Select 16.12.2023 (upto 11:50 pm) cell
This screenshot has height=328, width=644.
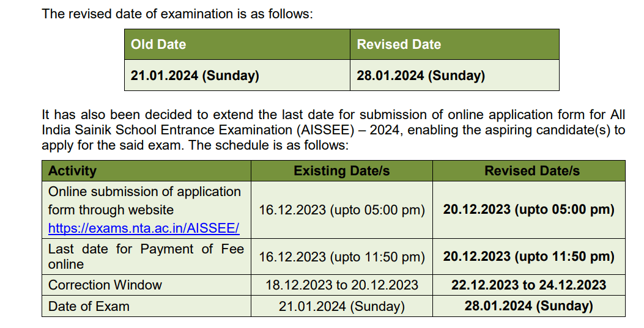[x=342, y=257]
